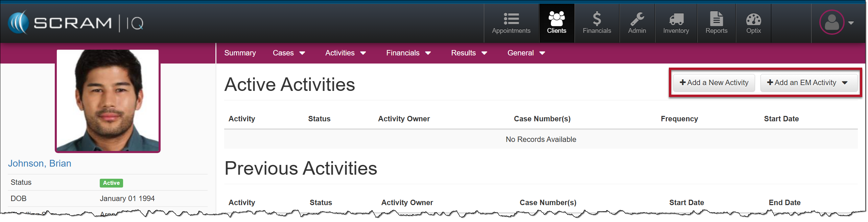
Task: Open the Reports document icon
Action: [716, 19]
